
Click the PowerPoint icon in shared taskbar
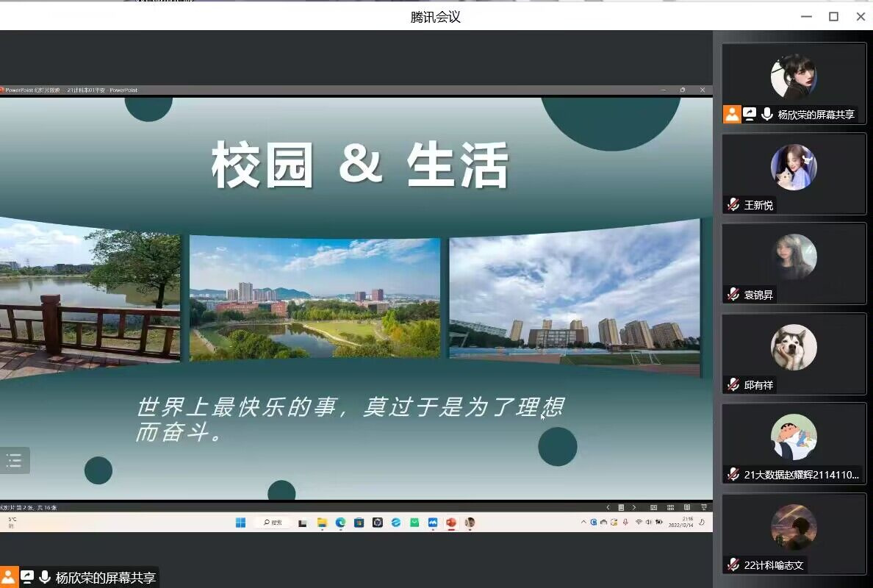tap(451, 523)
